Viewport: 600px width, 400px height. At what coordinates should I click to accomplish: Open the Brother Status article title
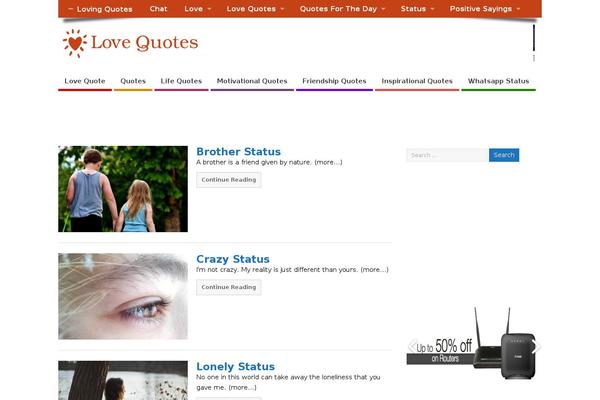tap(238, 152)
